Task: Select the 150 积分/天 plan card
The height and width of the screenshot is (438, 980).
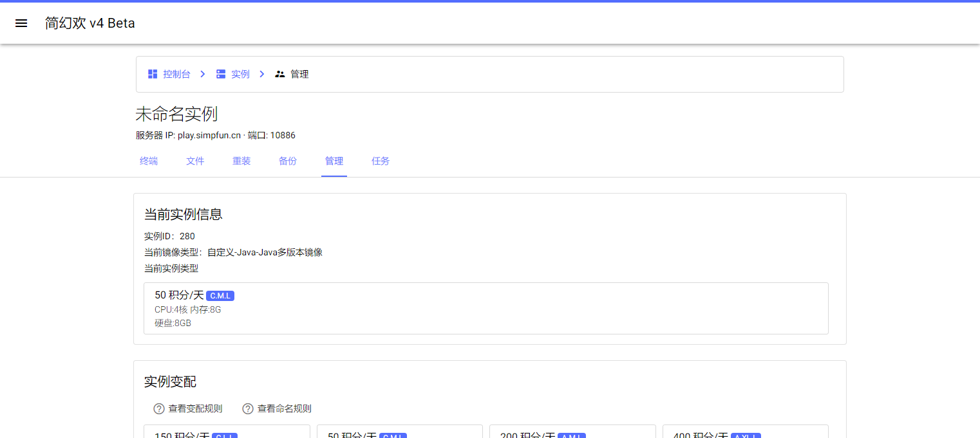Action: pos(227,432)
